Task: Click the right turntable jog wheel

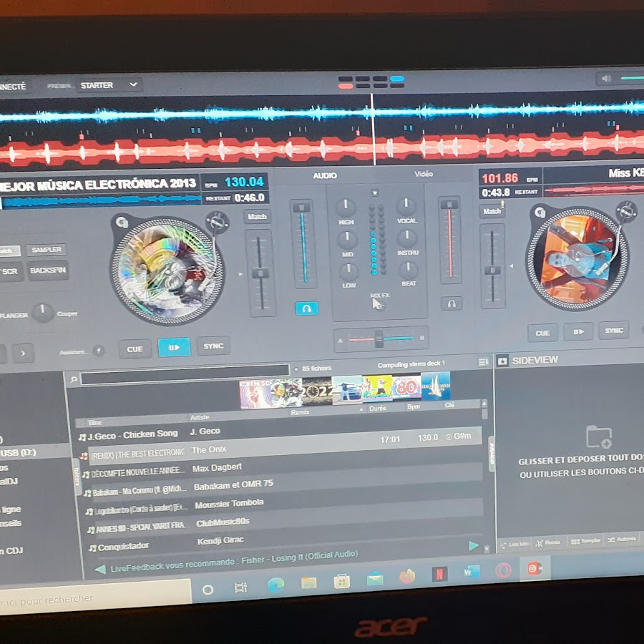Action: click(578, 259)
